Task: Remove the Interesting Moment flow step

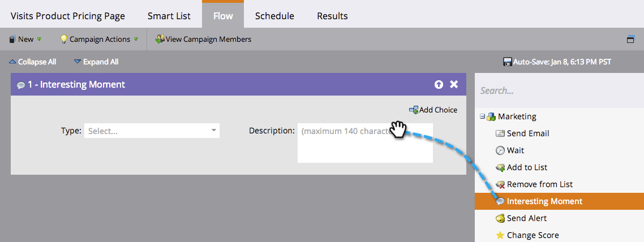Action: 454,84
